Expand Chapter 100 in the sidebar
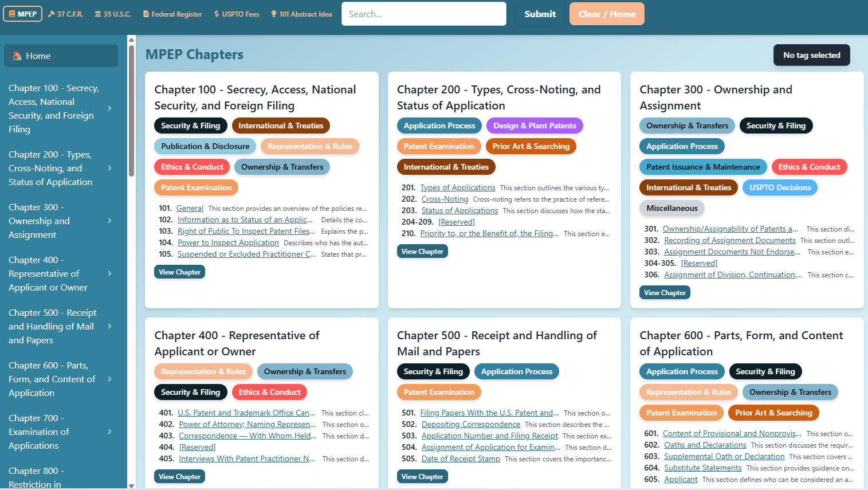The image size is (868, 490). coord(109,108)
